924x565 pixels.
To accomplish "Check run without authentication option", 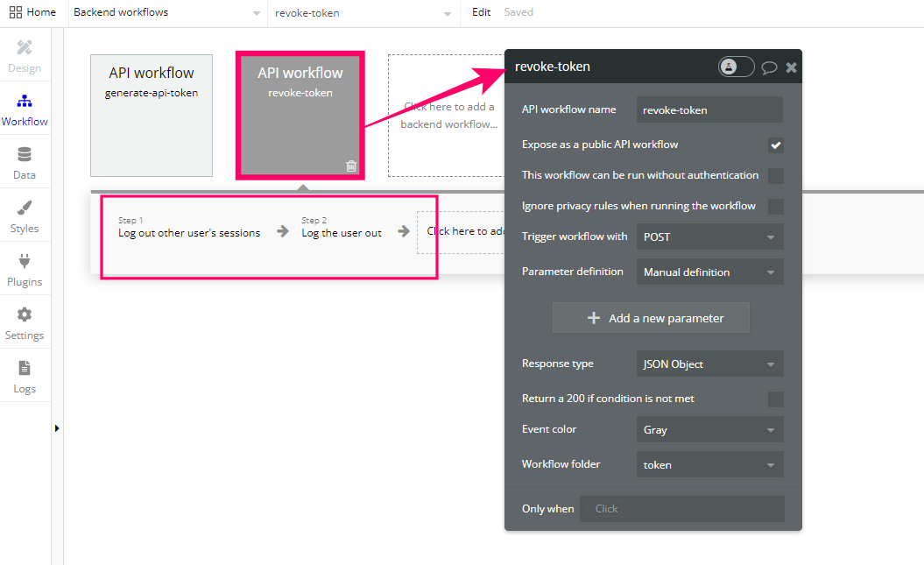I will pyautogui.click(x=775, y=175).
